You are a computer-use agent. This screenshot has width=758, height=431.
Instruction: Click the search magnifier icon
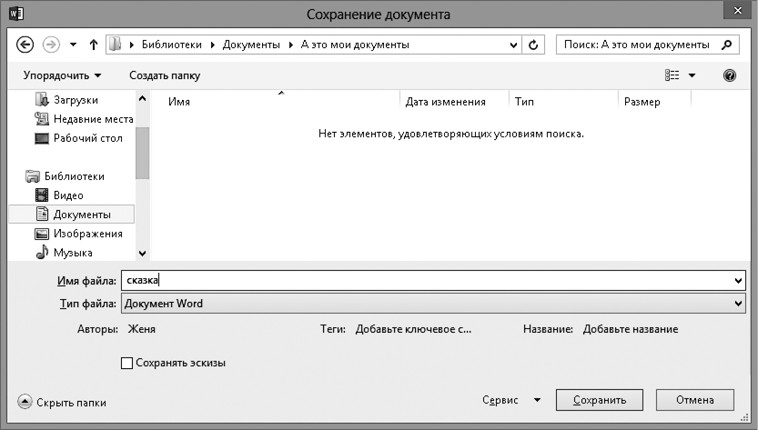click(727, 45)
